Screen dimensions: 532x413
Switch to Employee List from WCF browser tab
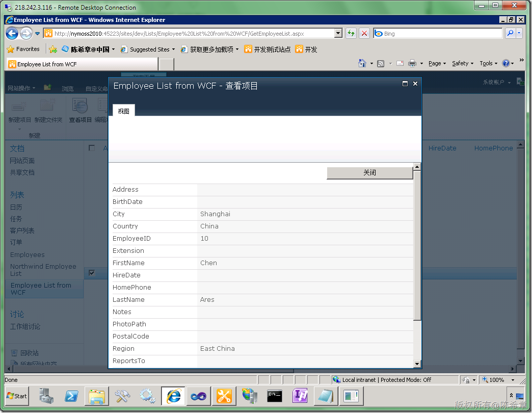pyautogui.click(x=82, y=64)
